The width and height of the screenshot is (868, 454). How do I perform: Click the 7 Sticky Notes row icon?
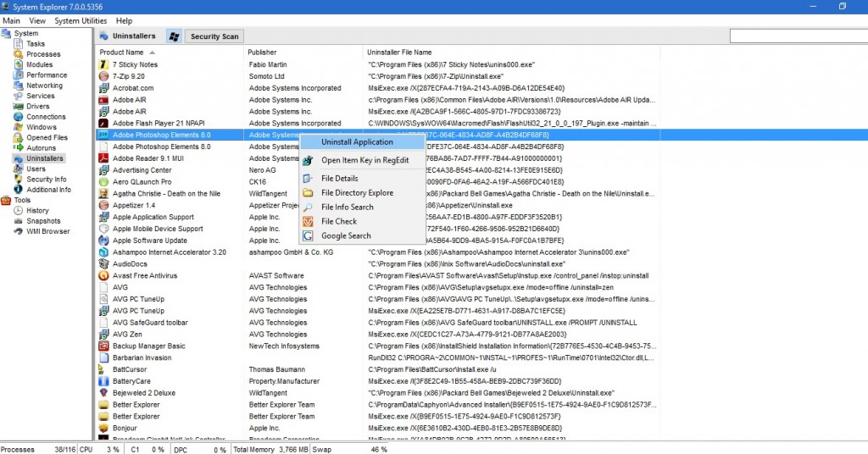pyautogui.click(x=103, y=64)
